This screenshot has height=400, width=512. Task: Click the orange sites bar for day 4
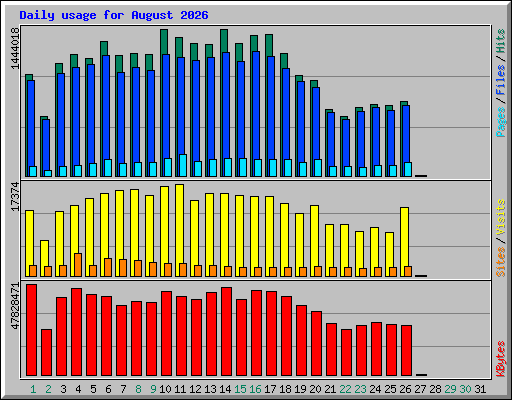[x=78, y=265]
